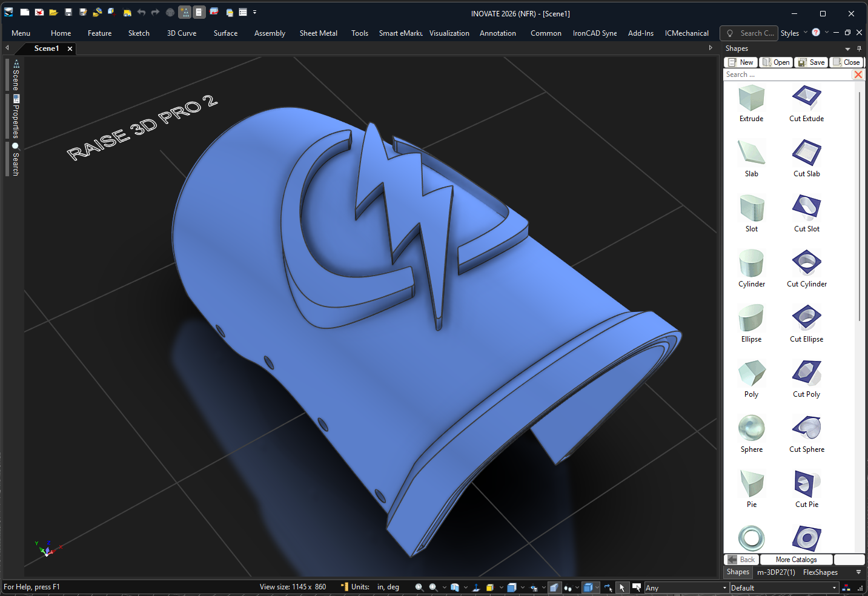Open the Shapes panel options dropdown arrow
The width and height of the screenshot is (868, 596).
coord(847,48)
